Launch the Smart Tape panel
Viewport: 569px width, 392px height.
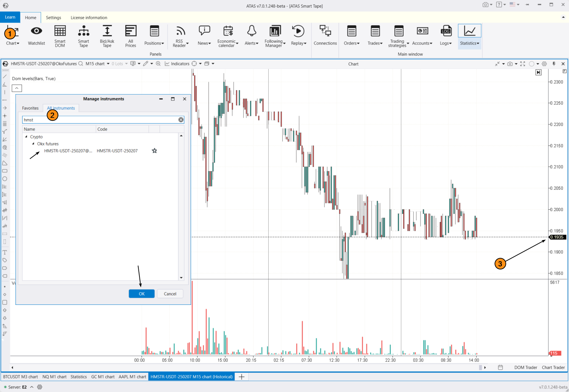point(83,35)
